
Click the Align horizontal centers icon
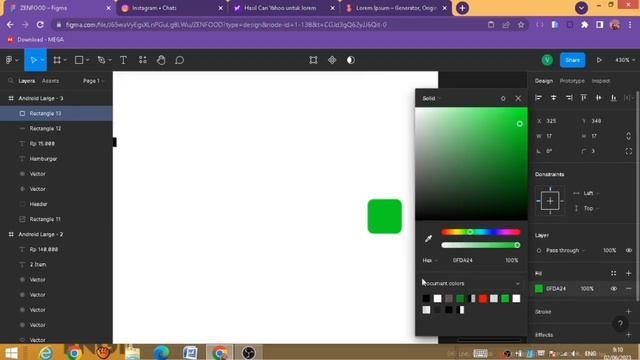tap(553, 98)
